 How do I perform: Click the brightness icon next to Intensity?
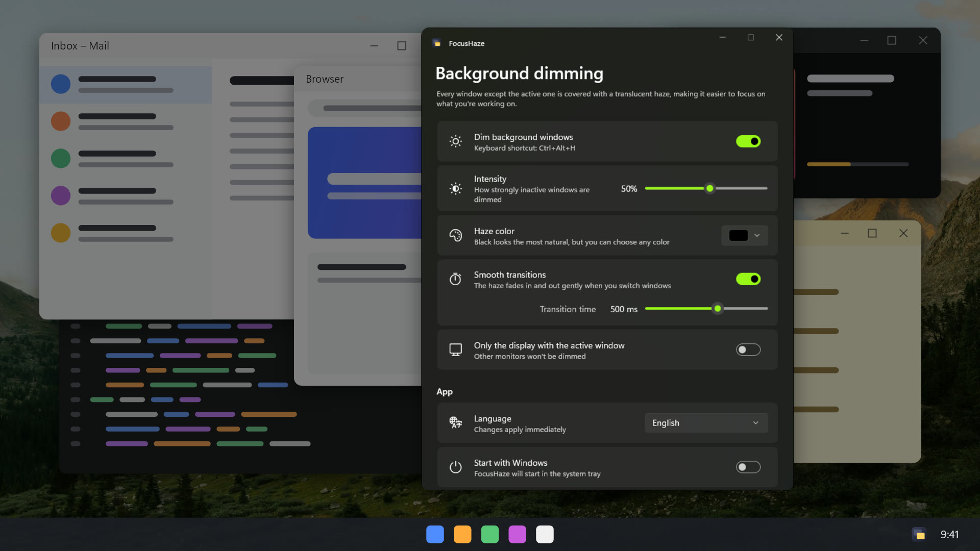pos(456,188)
